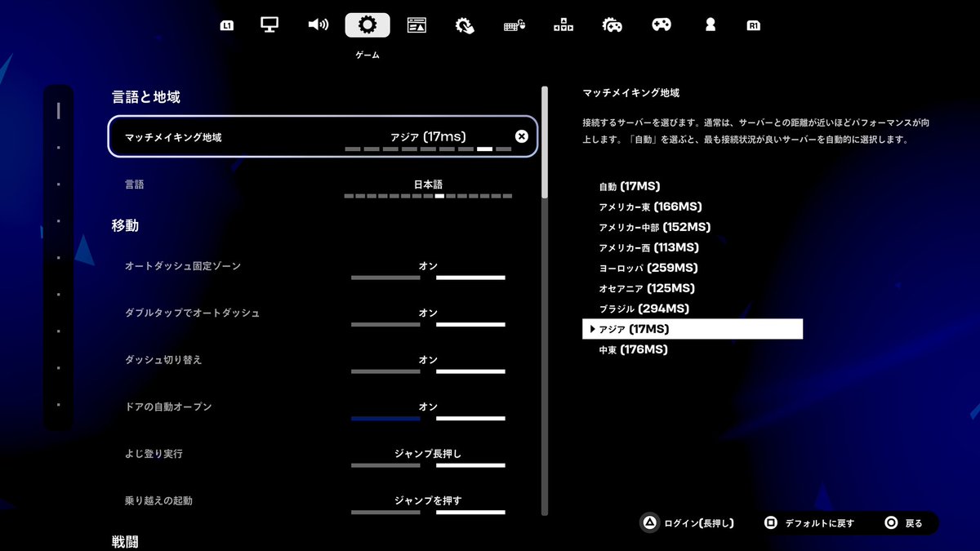Open the Touch and Motion settings tab
The image size is (980, 551).
pos(465,25)
